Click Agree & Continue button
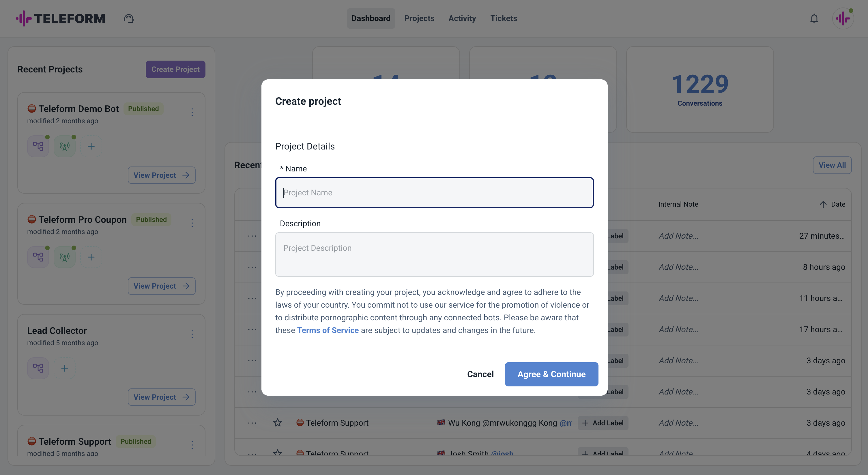 click(551, 374)
